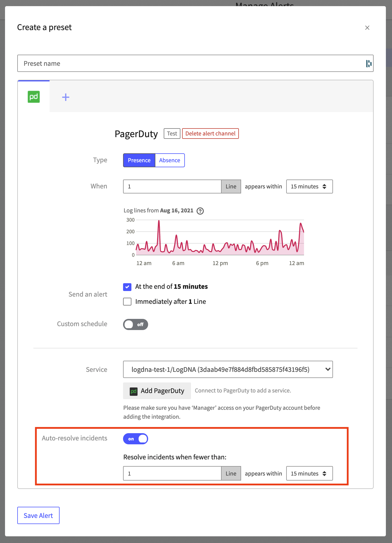Click the When line count input

click(172, 186)
